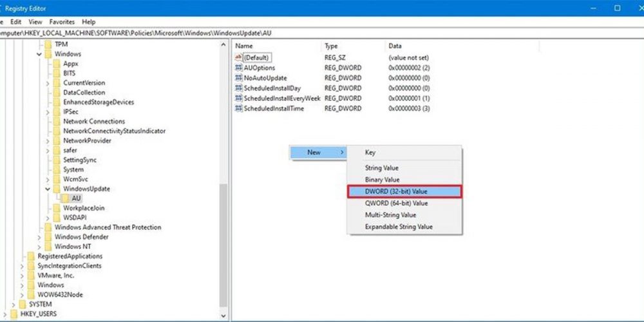This screenshot has height=322, width=644.
Task: Select the ScheduledInstallTime value icon
Action: pyautogui.click(x=238, y=109)
